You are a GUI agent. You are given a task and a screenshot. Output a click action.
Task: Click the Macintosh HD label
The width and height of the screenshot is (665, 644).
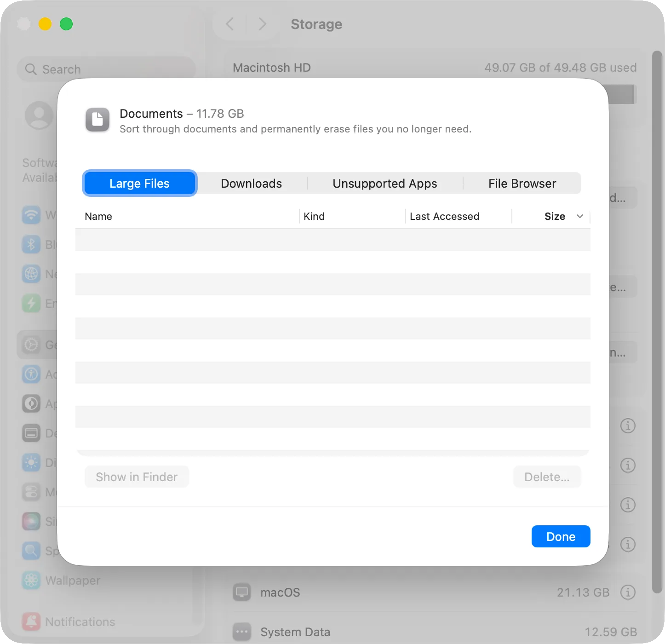(x=272, y=68)
